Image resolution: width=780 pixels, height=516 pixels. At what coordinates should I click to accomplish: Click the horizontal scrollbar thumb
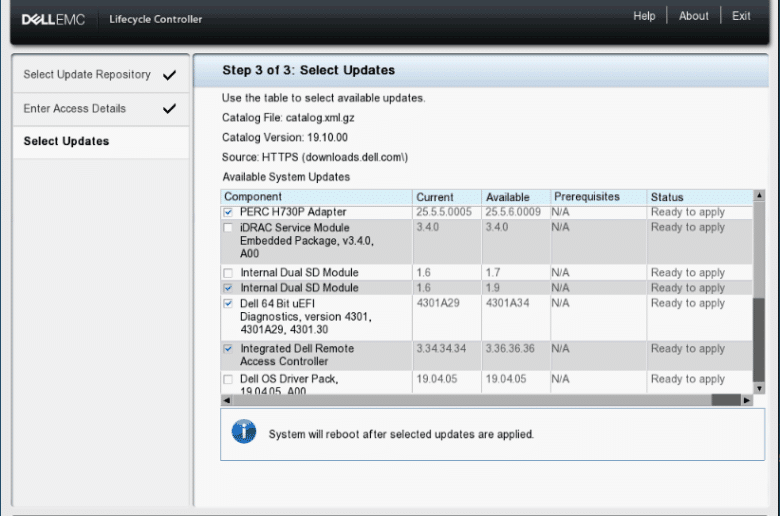click(x=726, y=400)
